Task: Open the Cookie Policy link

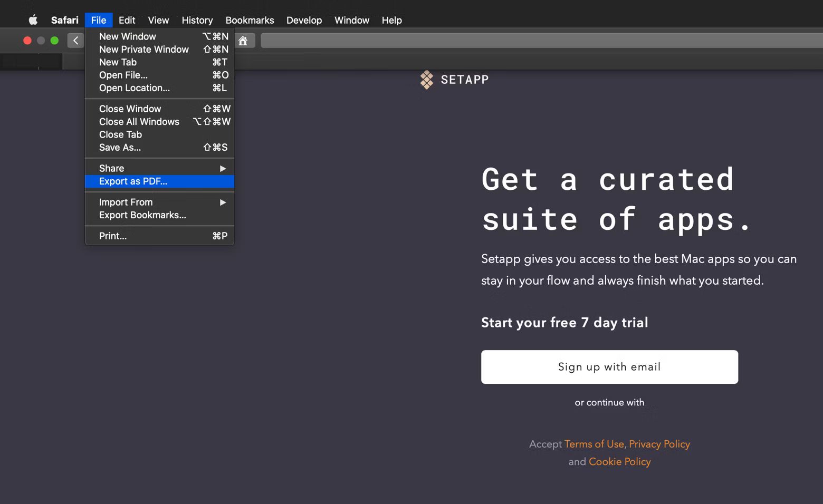Action: click(x=619, y=461)
